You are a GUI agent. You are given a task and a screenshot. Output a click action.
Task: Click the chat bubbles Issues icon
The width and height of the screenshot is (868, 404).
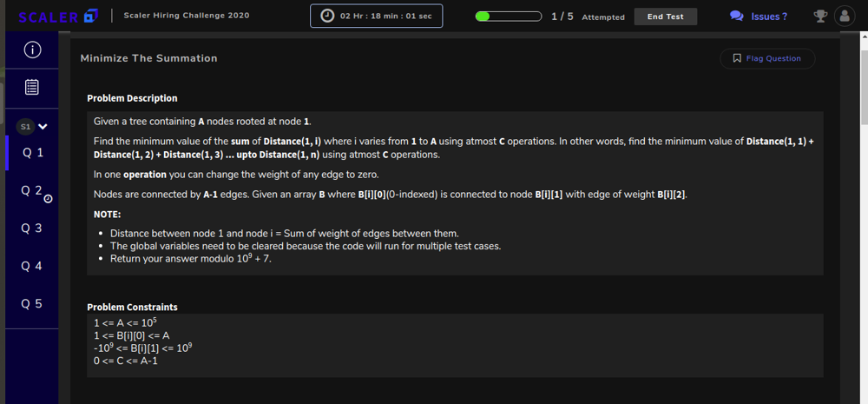(x=736, y=16)
